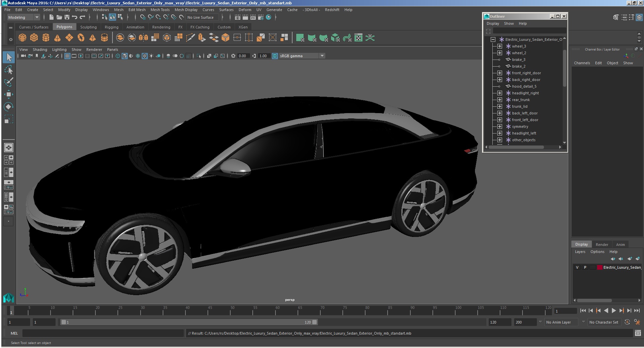Select the Lasso tool in toolbox

[9, 70]
